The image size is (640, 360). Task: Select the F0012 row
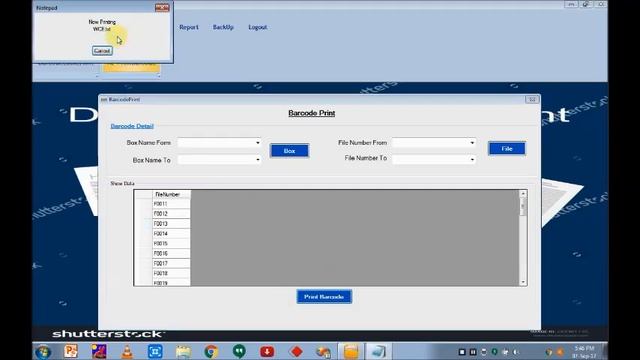coord(171,213)
